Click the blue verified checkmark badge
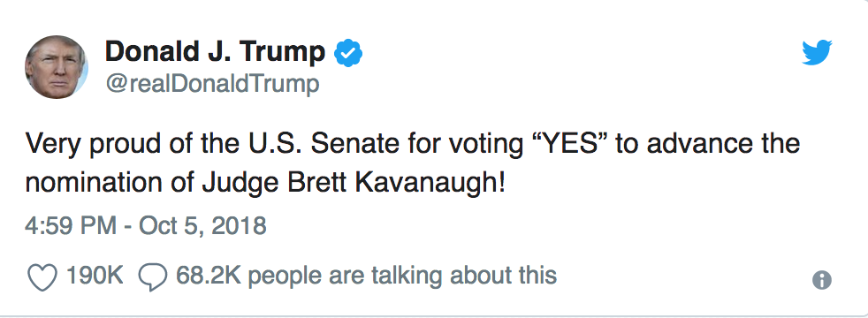Viewport: 868px width, 318px height. pyautogui.click(x=348, y=53)
